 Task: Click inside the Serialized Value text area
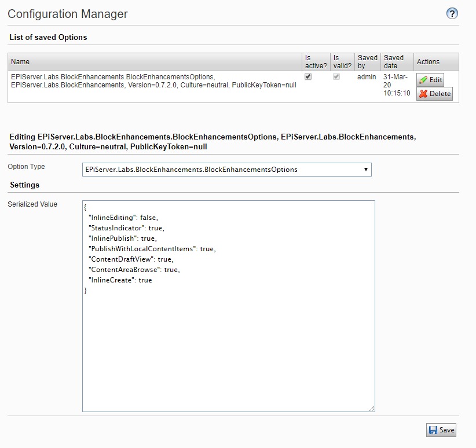(x=228, y=347)
